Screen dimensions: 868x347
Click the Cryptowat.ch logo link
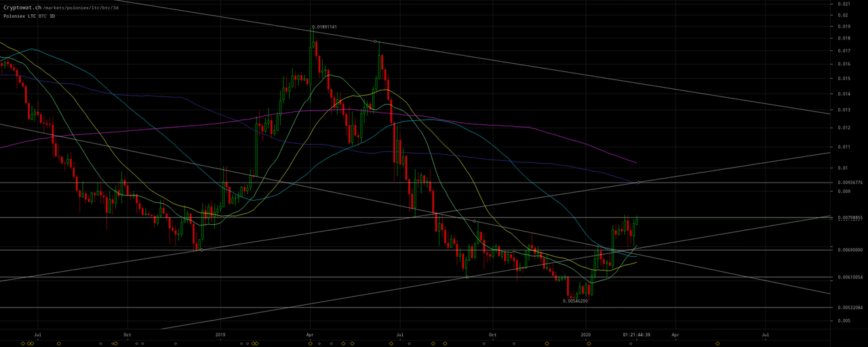[x=21, y=7]
